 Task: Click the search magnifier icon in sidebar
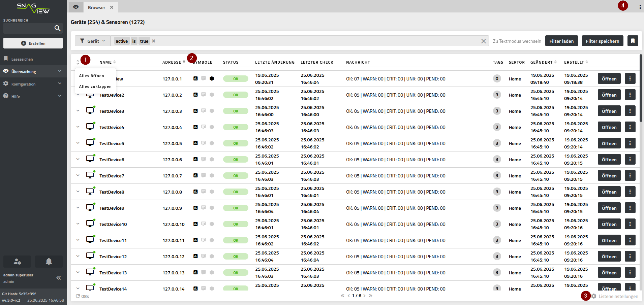click(57, 28)
